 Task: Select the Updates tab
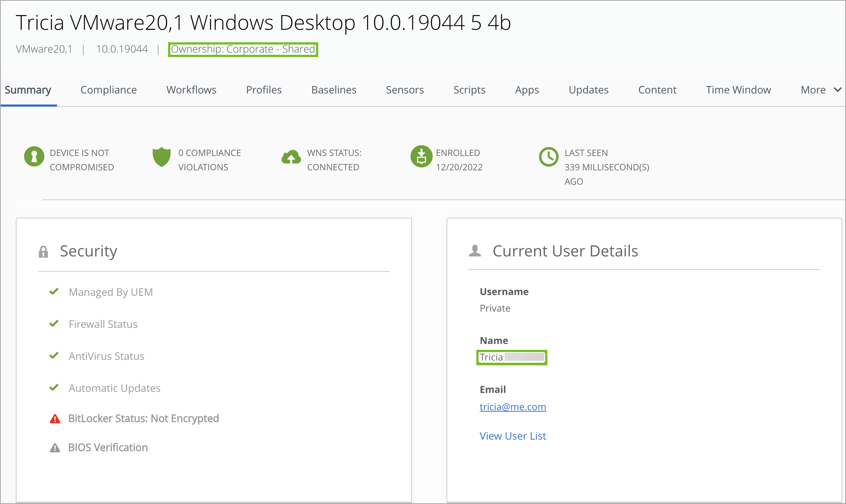click(589, 90)
